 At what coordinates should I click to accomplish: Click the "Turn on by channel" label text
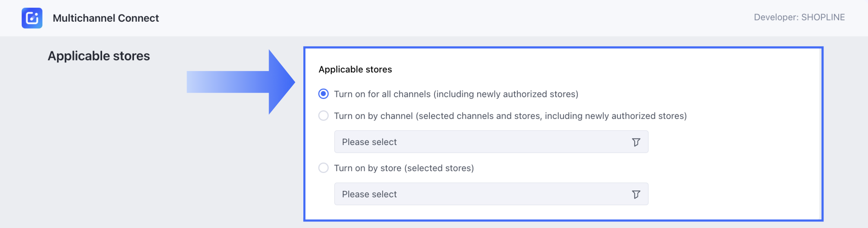click(x=373, y=116)
